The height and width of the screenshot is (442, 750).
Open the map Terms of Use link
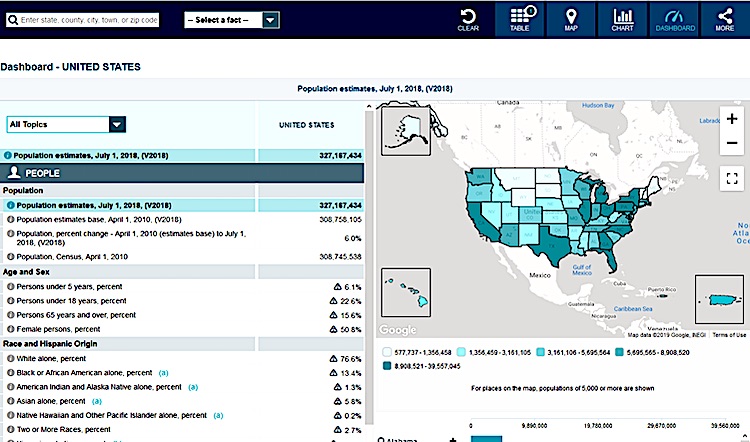729,335
